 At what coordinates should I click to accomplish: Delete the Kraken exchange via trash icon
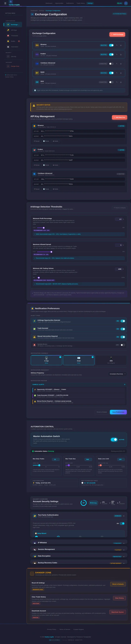pyautogui.click(x=121, y=55)
